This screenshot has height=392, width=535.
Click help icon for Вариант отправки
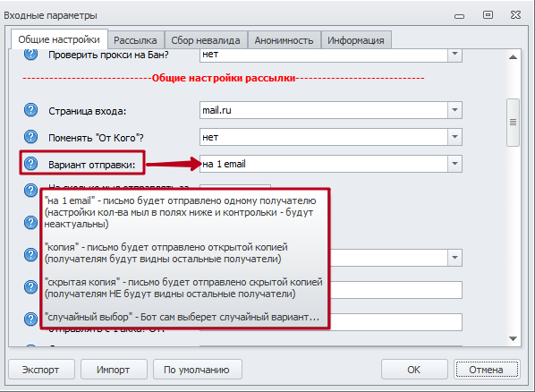pyautogui.click(x=30, y=163)
